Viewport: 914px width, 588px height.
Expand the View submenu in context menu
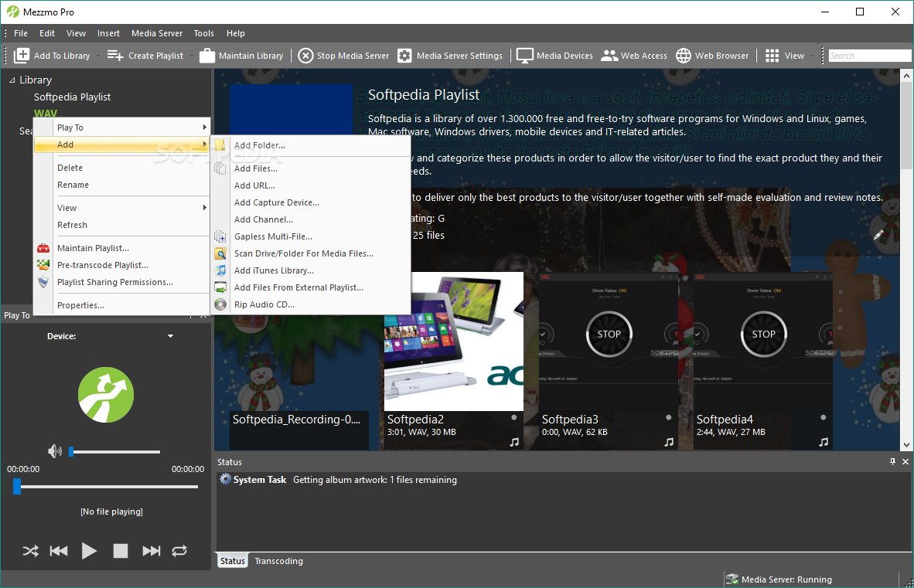tap(204, 207)
